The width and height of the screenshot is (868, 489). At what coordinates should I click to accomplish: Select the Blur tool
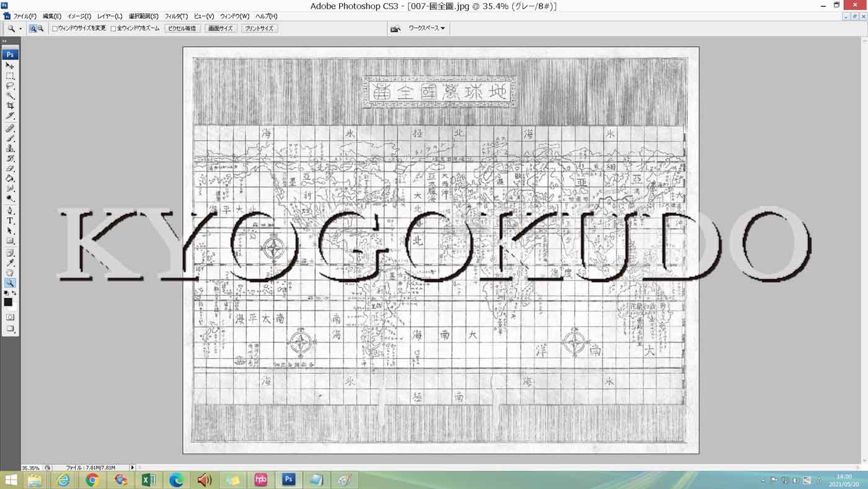click(x=10, y=188)
